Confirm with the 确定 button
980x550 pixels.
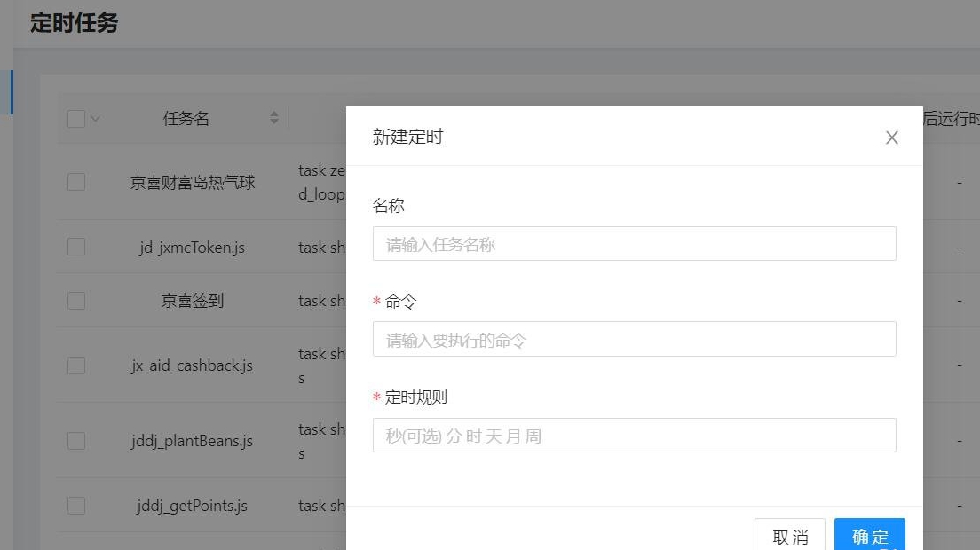(x=869, y=535)
